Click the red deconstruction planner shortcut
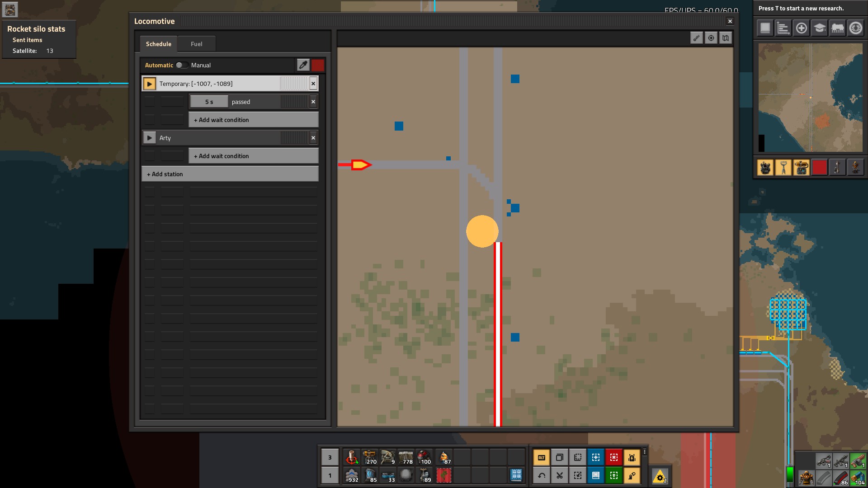The width and height of the screenshot is (868, 488). [x=613, y=457]
